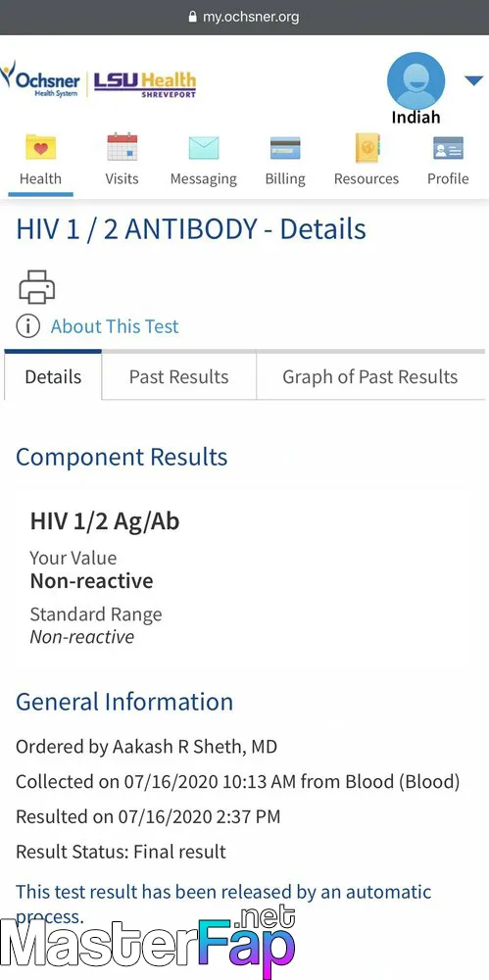The width and height of the screenshot is (489, 980).
Task: Switch to Graph of Past Results tab
Action: click(x=370, y=377)
